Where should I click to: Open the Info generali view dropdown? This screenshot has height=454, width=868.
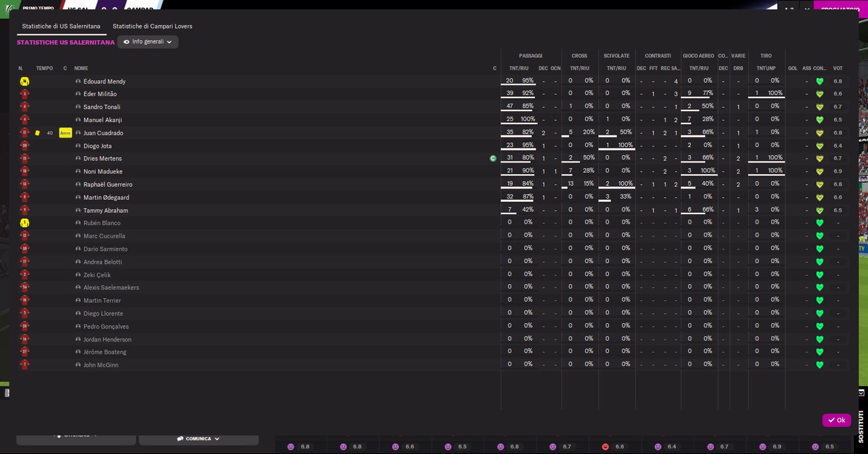[148, 42]
